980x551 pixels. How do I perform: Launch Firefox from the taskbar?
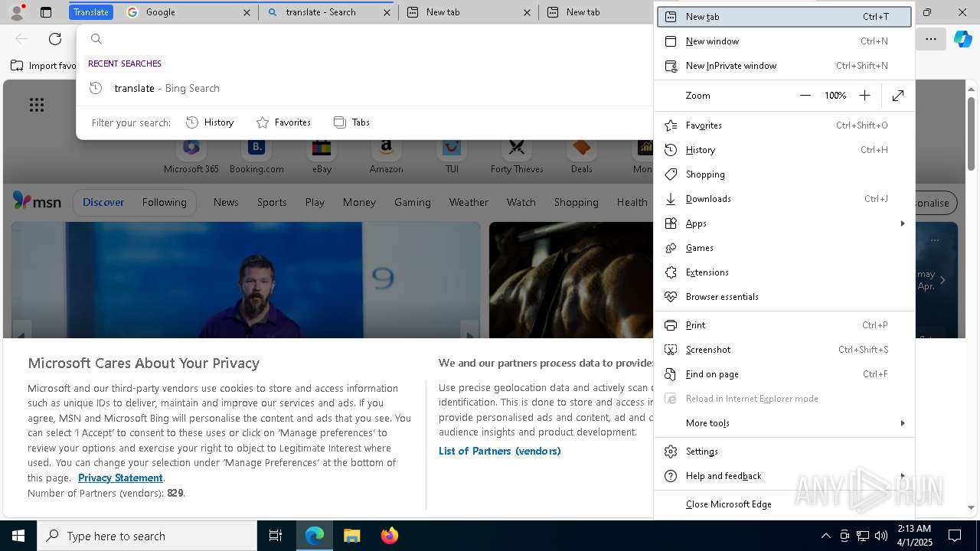point(390,536)
